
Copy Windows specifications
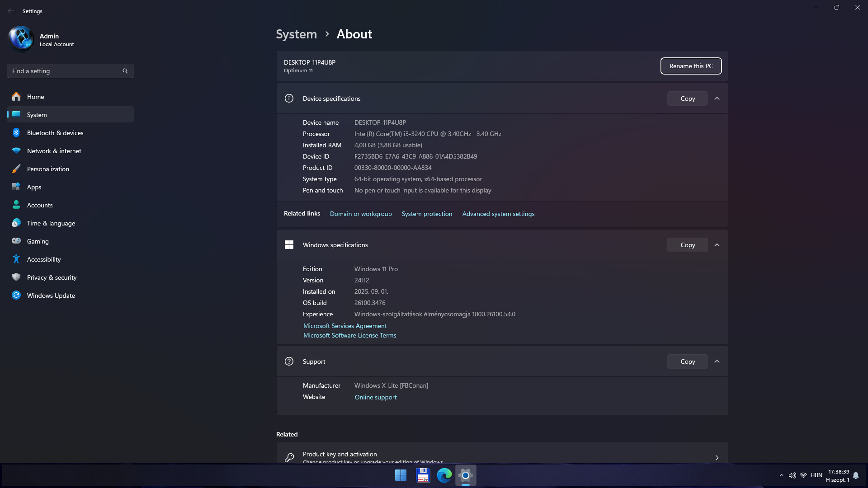click(687, 245)
